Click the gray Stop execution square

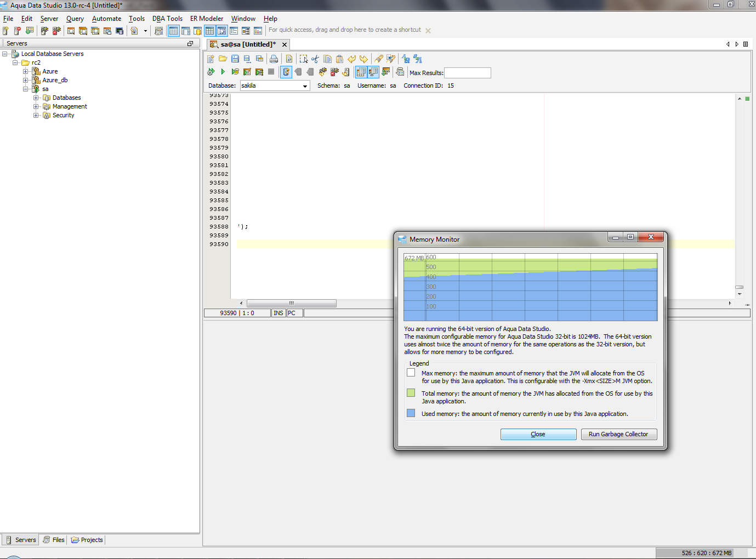pos(271,72)
